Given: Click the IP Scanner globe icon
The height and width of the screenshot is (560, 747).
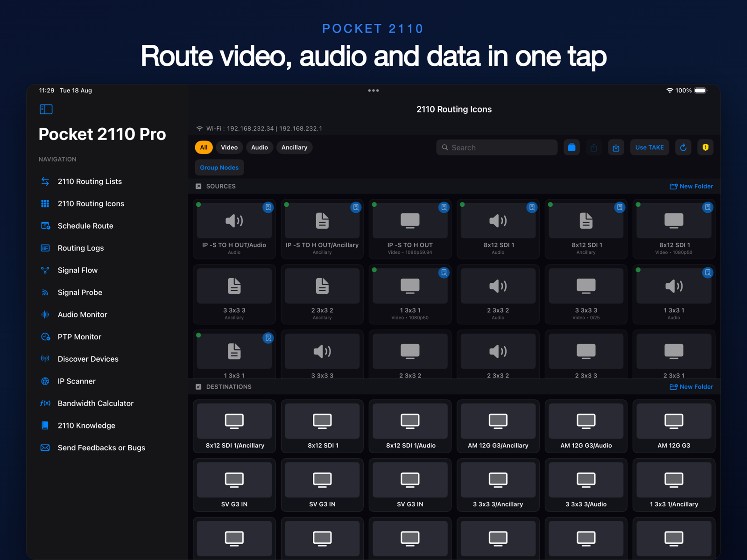Looking at the screenshot, I should click(x=45, y=381).
